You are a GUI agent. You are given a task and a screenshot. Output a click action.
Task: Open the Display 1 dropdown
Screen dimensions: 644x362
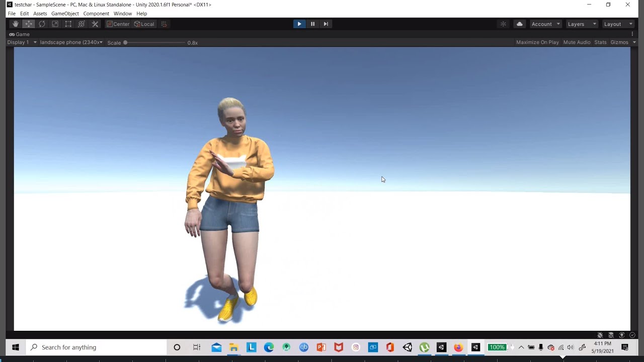[22, 42]
